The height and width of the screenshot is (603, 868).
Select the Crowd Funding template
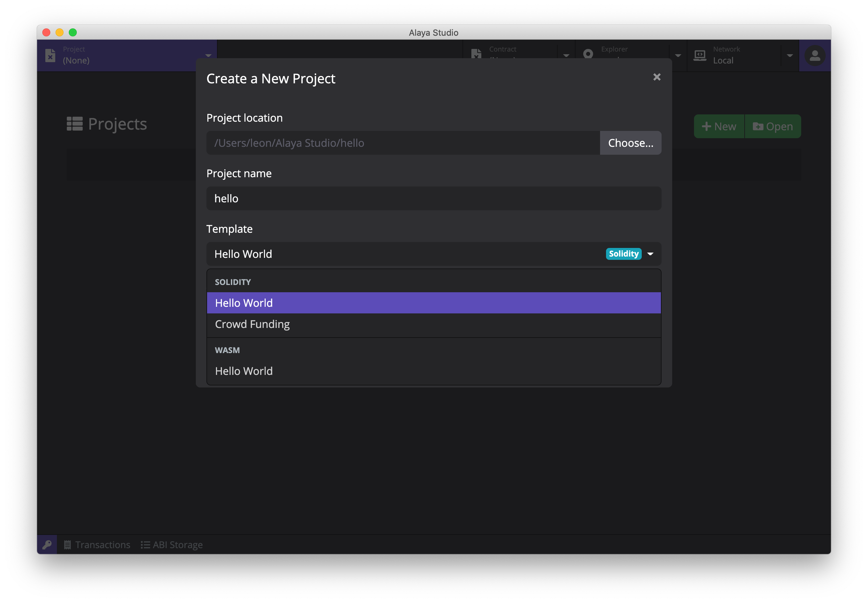click(x=252, y=324)
